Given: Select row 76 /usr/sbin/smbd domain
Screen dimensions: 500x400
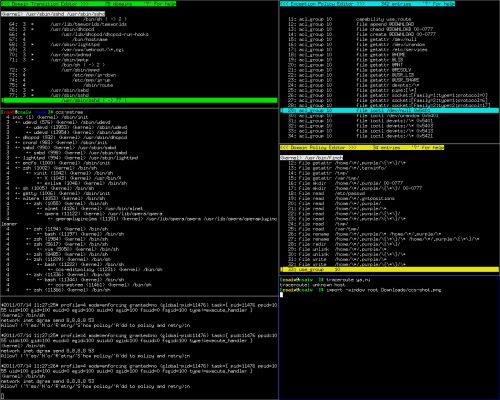Looking at the screenshot, I should [49, 90].
